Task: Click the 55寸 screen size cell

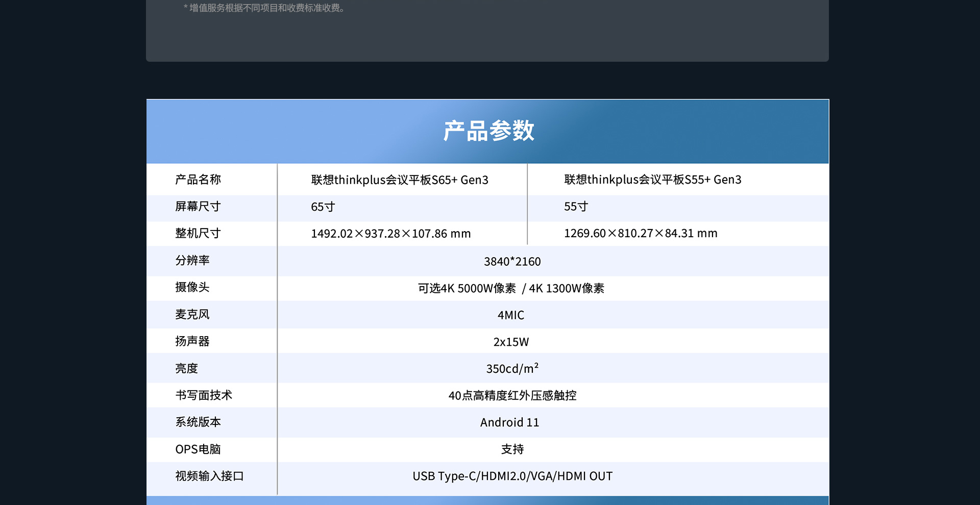Action: [x=574, y=207]
